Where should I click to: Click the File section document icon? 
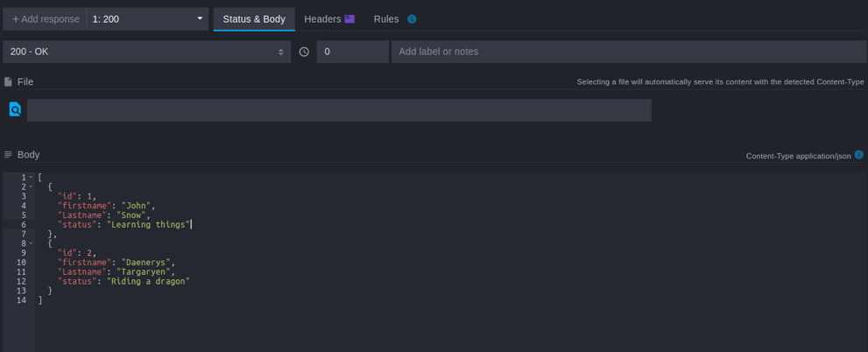pos(8,82)
